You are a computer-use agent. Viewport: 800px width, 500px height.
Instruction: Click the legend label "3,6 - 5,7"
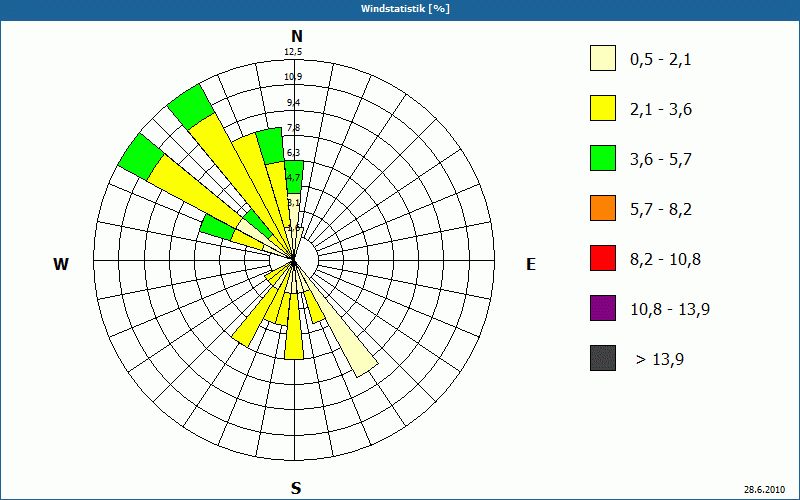(x=661, y=160)
